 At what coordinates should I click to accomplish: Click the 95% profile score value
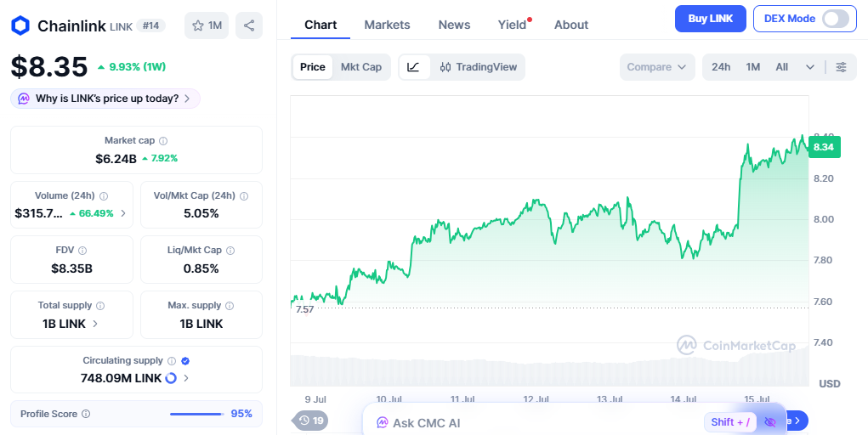point(241,414)
